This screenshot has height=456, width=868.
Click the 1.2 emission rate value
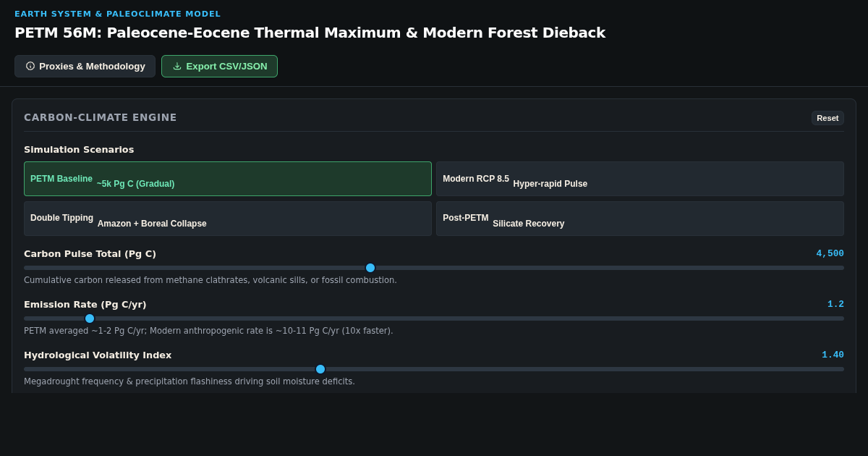coord(835,304)
